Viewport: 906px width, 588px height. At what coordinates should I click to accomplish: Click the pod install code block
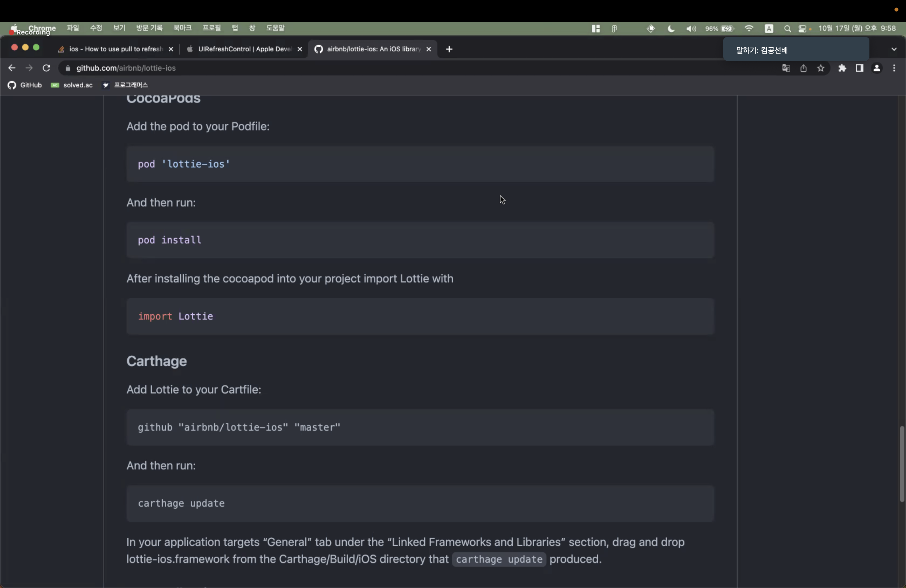(x=420, y=240)
